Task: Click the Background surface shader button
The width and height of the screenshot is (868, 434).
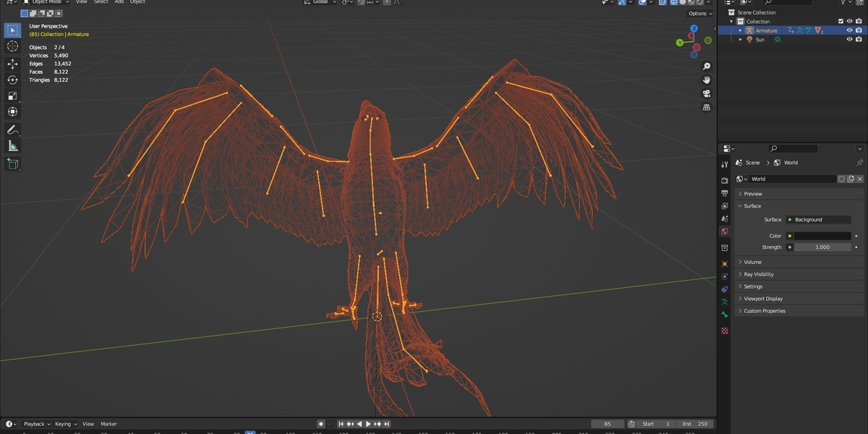Action: [818, 219]
